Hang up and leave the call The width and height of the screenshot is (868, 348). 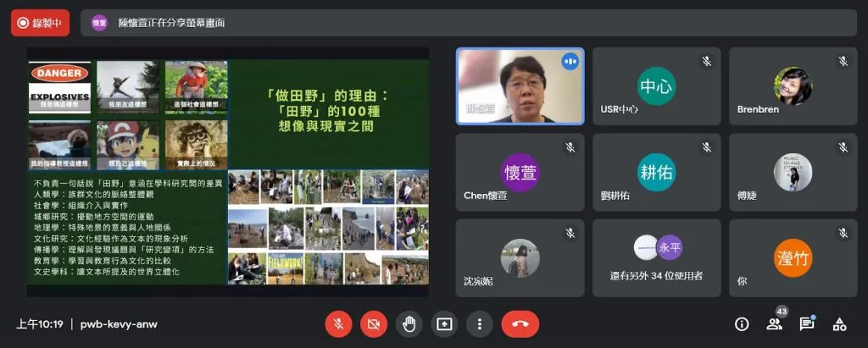(x=520, y=323)
